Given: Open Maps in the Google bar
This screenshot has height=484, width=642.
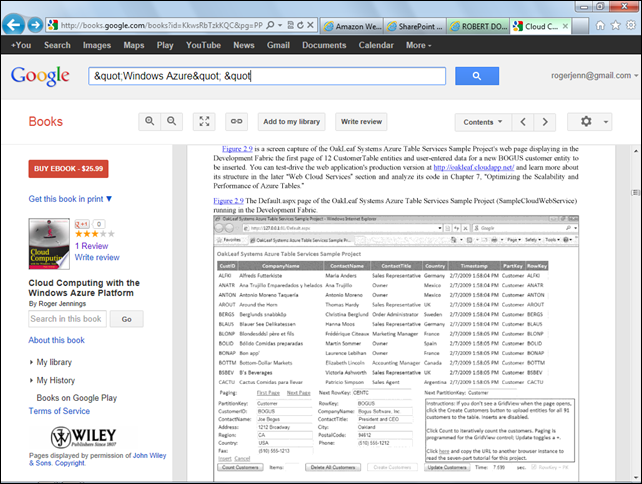Looking at the screenshot, I should [x=134, y=45].
